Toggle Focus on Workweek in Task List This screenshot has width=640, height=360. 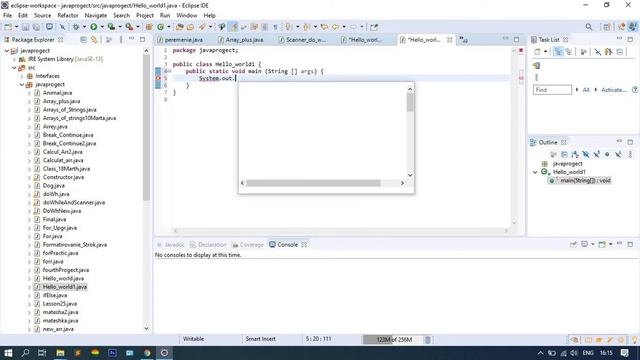(583, 52)
